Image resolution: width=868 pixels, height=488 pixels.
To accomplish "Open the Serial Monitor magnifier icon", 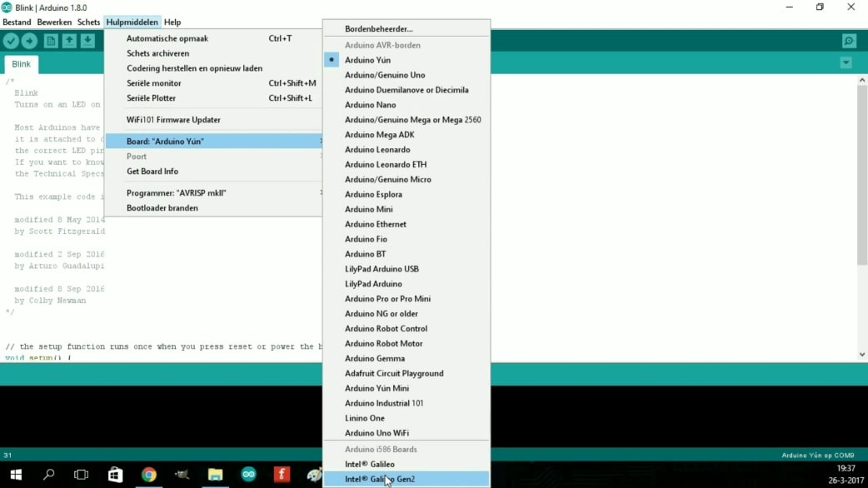I will coord(849,41).
